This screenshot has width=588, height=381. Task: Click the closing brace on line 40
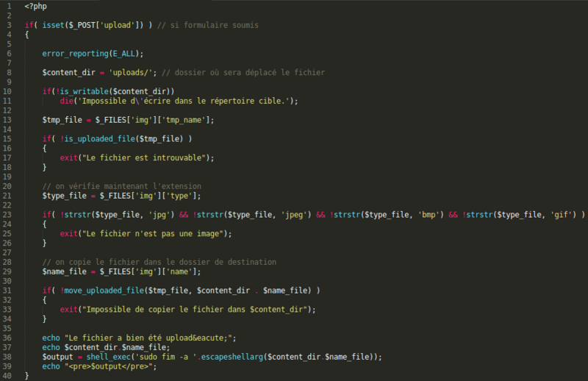click(x=26, y=376)
